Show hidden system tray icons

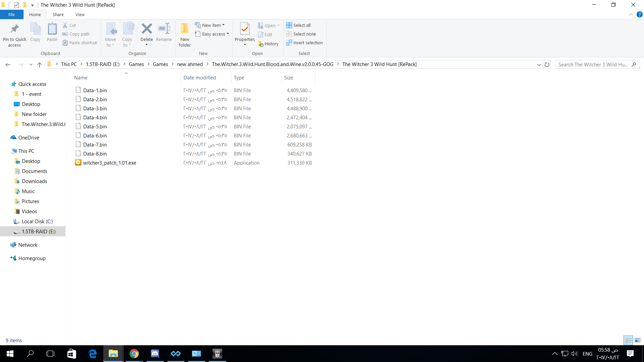tap(554, 354)
